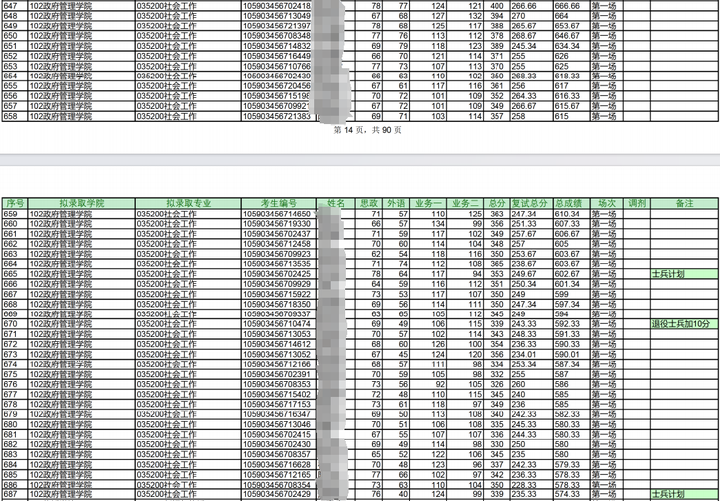This screenshot has height=501, width=720.
Task: Select the 考生编号 column header
Action: click(x=279, y=203)
